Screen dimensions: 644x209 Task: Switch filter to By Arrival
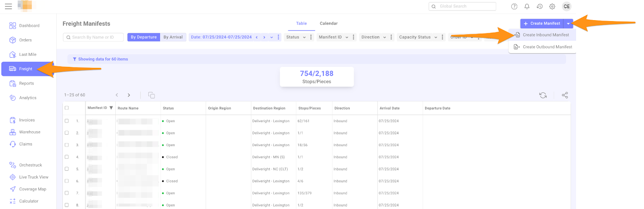173,37
